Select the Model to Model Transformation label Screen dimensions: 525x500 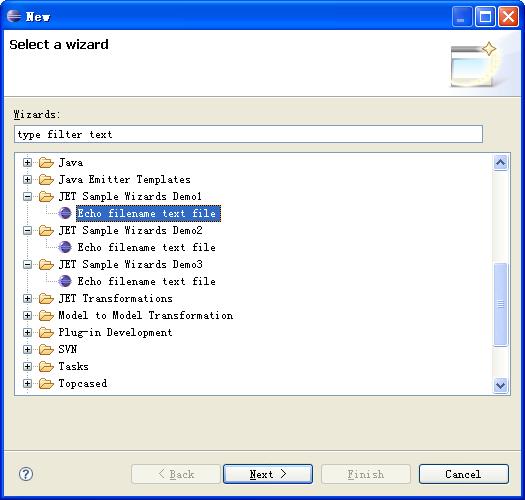pos(146,315)
